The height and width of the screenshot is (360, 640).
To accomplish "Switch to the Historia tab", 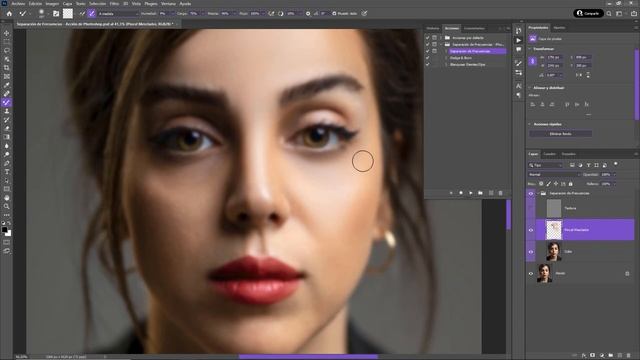I will coord(433,28).
